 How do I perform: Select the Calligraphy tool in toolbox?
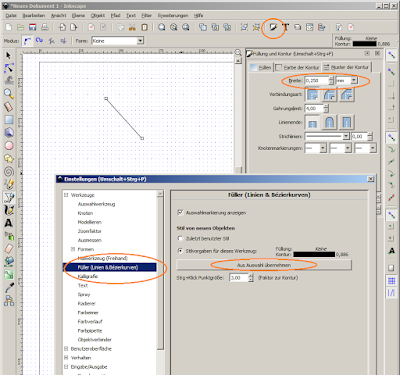pyautogui.click(x=9, y=210)
